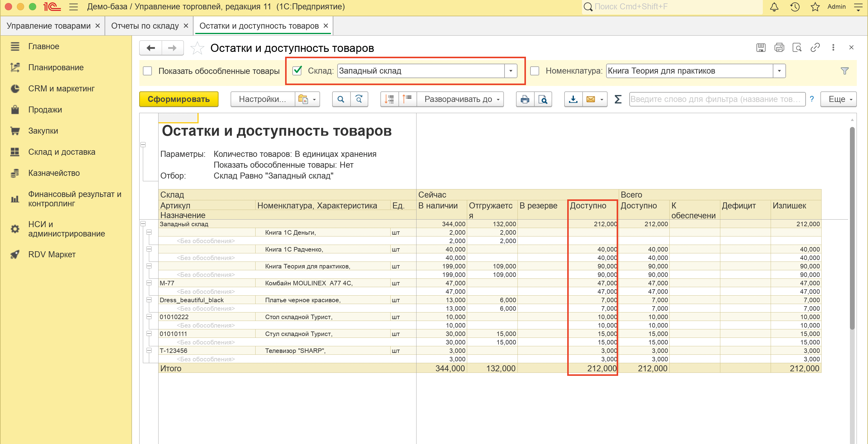Open report variant selection icon
The width and height of the screenshot is (868, 444).
click(x=303, y=99)
